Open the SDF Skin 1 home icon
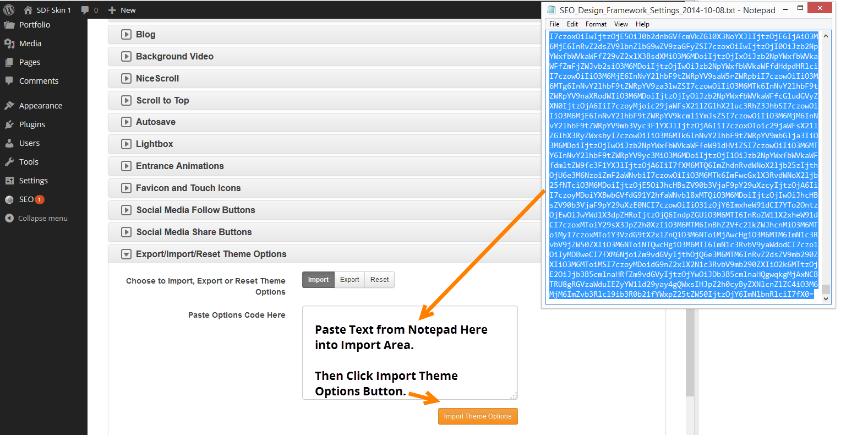 click(28, 10)
